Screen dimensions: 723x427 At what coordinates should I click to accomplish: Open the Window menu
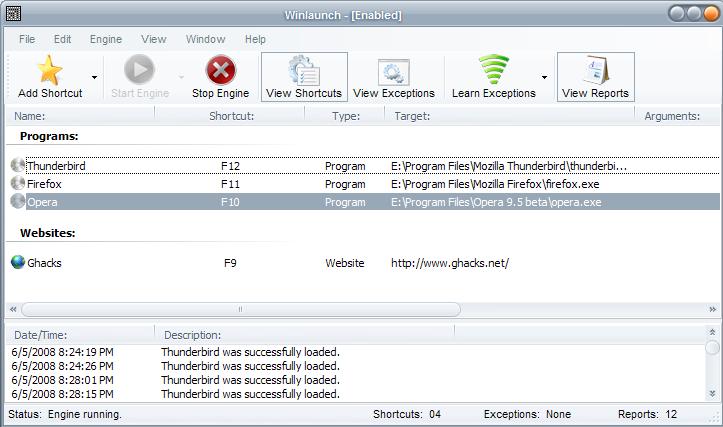pos(205,39)
